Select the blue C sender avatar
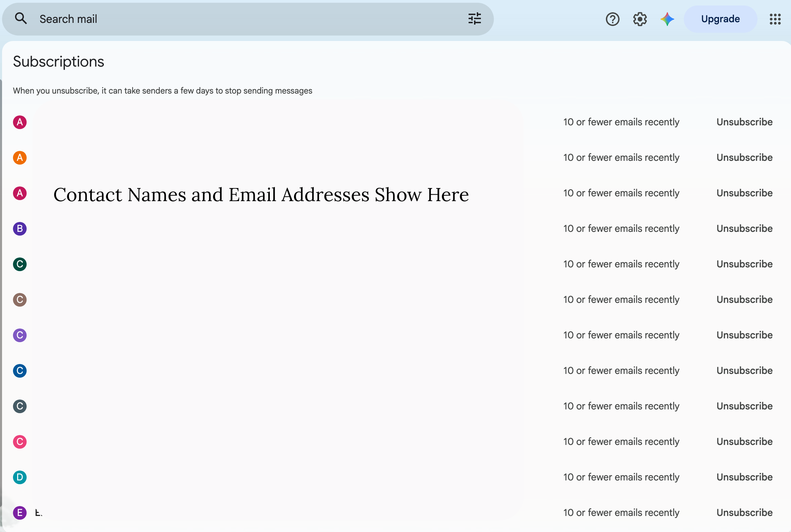The height and width of the screenshot is (532, 791). click(x=20, y=371)
